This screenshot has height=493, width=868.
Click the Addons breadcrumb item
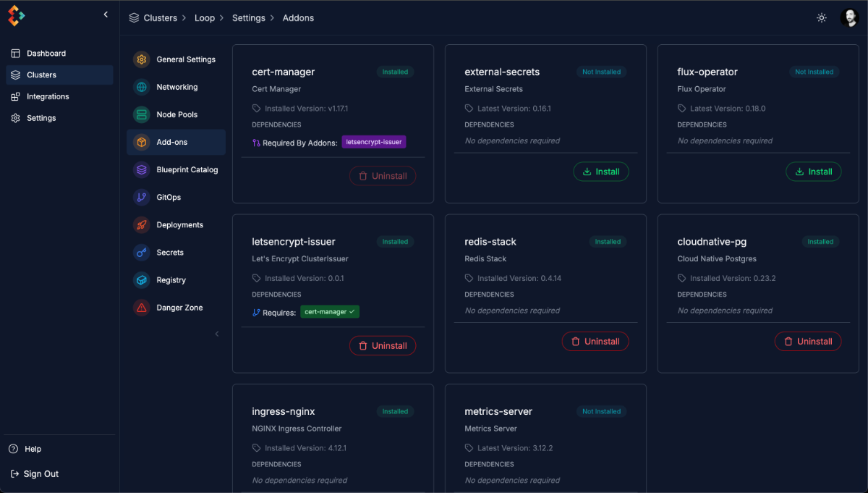point(298,18)
